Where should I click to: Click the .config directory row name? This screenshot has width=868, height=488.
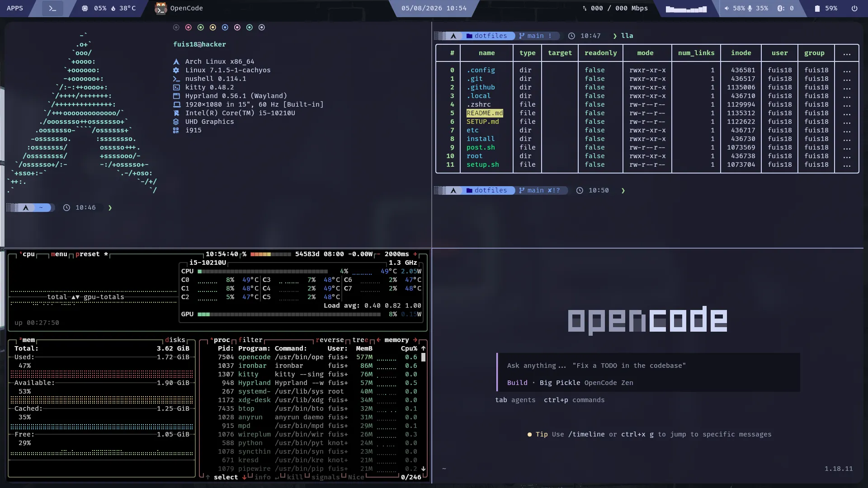coord(481,70)
